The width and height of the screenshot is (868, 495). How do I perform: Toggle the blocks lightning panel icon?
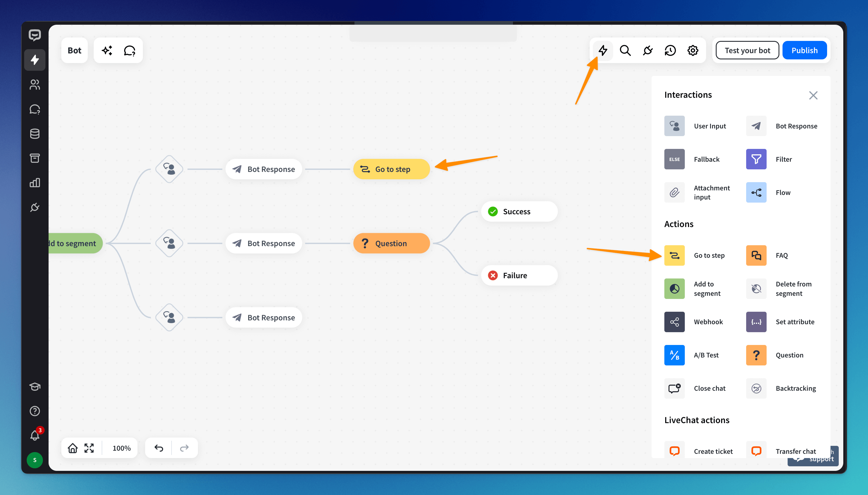(603, 51)
